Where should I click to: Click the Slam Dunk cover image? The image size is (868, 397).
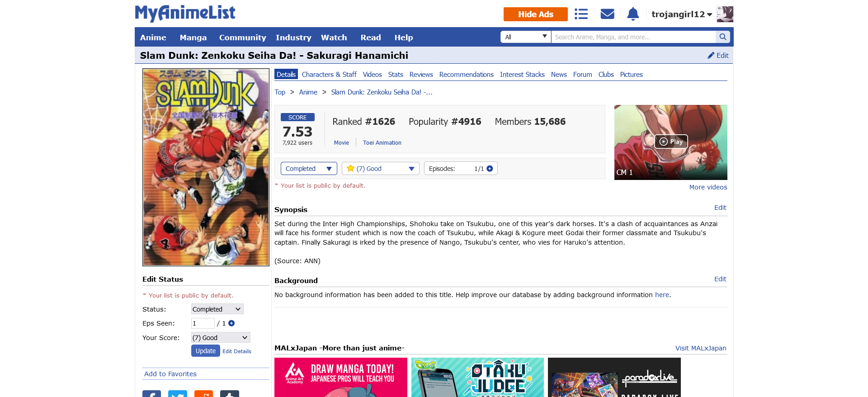(x=206, y=167)
